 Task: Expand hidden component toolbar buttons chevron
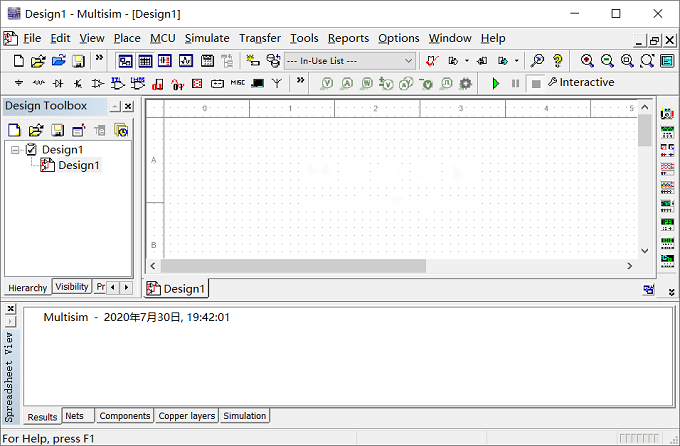(x=300, y=80)
